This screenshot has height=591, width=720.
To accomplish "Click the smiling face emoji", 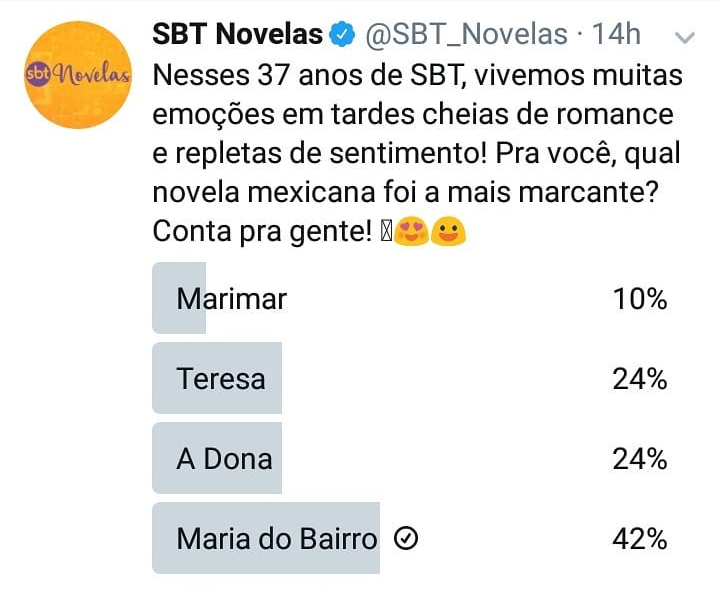I will (x=449, y=233).
